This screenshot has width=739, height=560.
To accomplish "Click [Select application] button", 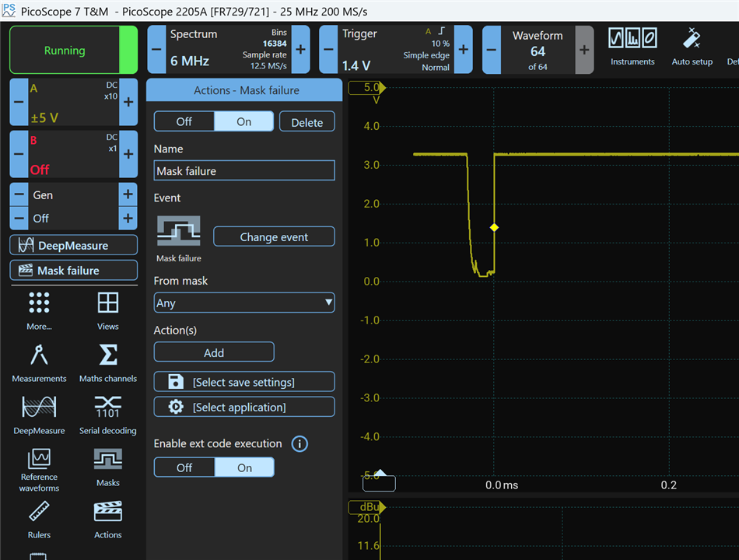I will point(244,407).
